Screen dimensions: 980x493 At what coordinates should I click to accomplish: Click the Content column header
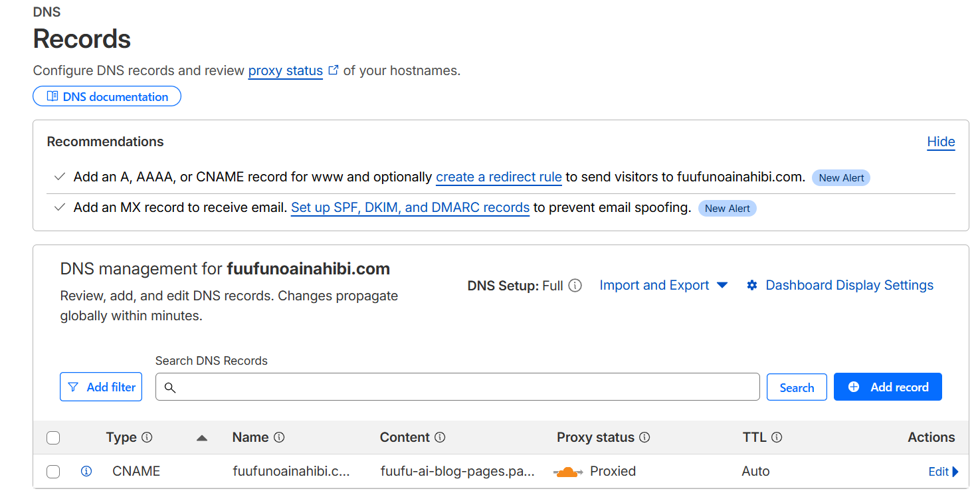tap(405, 437)
